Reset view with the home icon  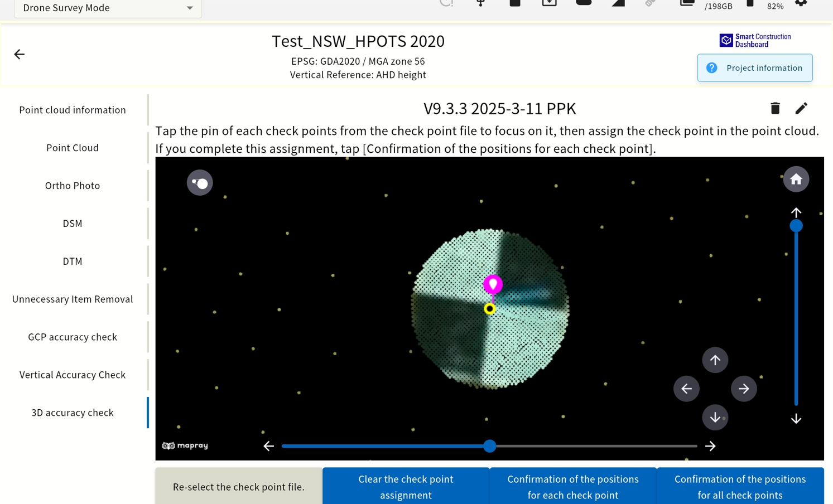click(x=796, y=179)
